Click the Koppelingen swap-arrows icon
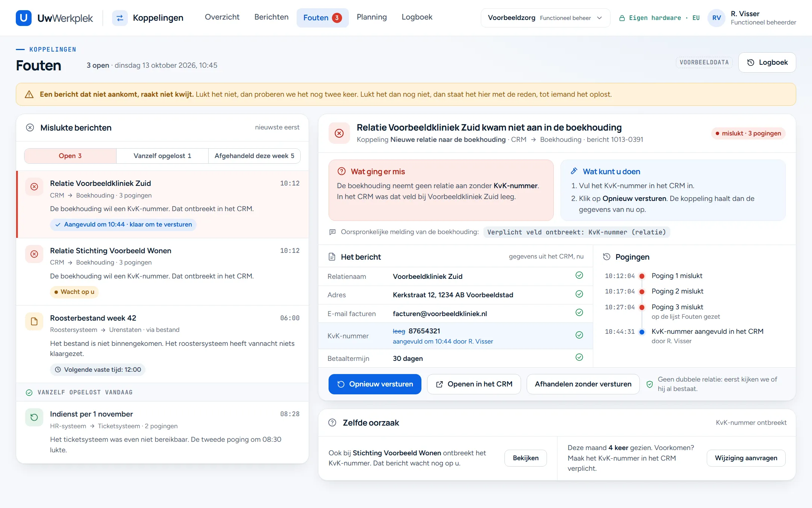Screen dimensions: 812x508 click(x=120, y=18)
